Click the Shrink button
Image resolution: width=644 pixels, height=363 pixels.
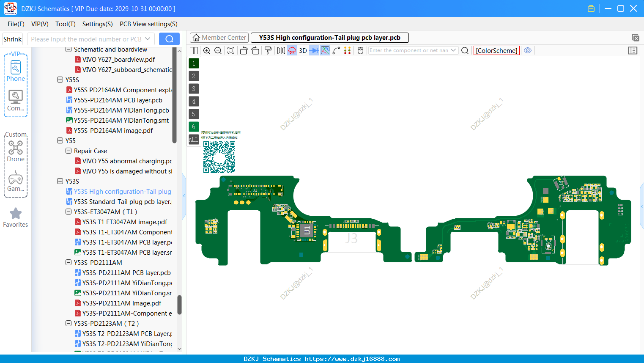click(13, 39)
